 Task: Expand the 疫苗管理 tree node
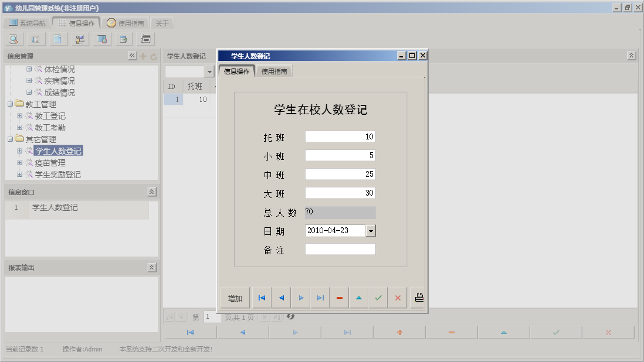[x=19, y=163]
